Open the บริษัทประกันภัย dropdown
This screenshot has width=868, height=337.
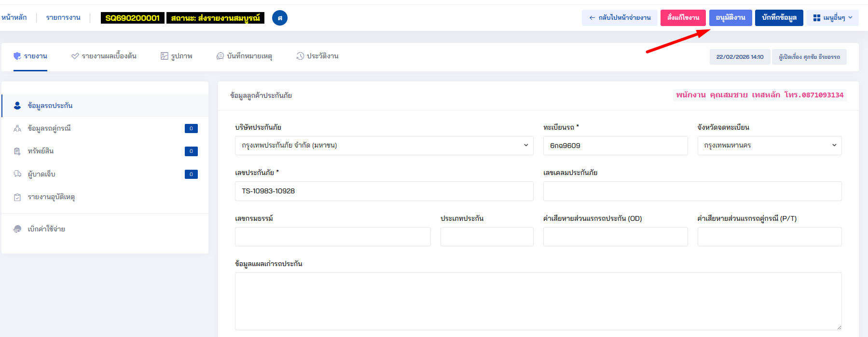tap(384, 146)
